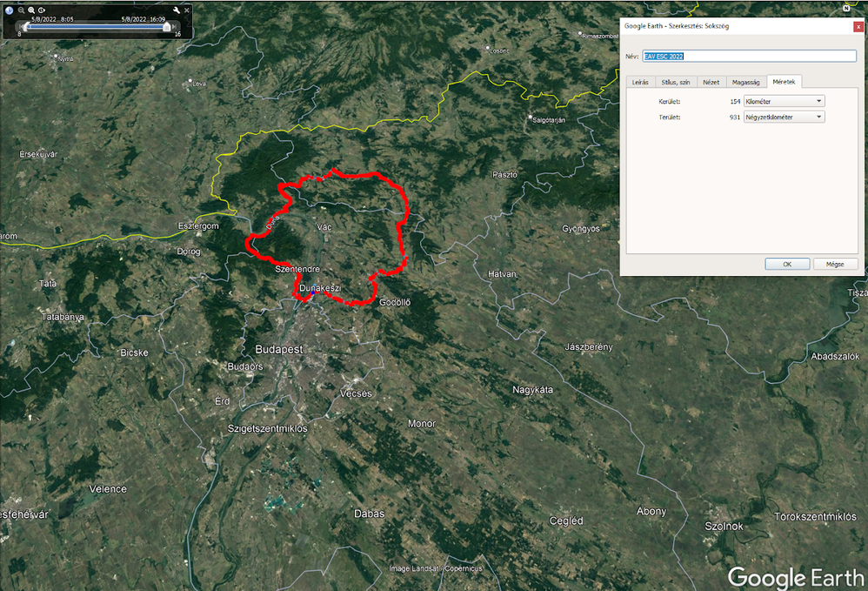Viewport: 868px width, 591px height.
Task: Click the blue clock icon in time slider
Action: (x=9, y=10)
